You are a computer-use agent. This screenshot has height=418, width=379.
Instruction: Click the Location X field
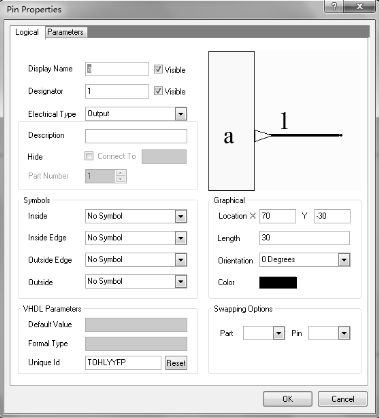[x=277, y=216]
